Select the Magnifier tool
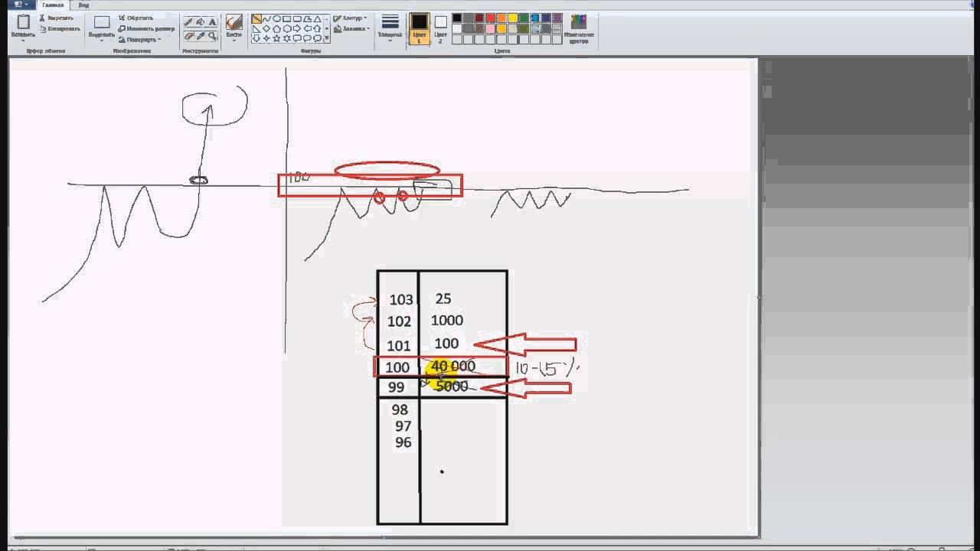Viewport: 980px width, 551px height. click(x=212, y=36)
